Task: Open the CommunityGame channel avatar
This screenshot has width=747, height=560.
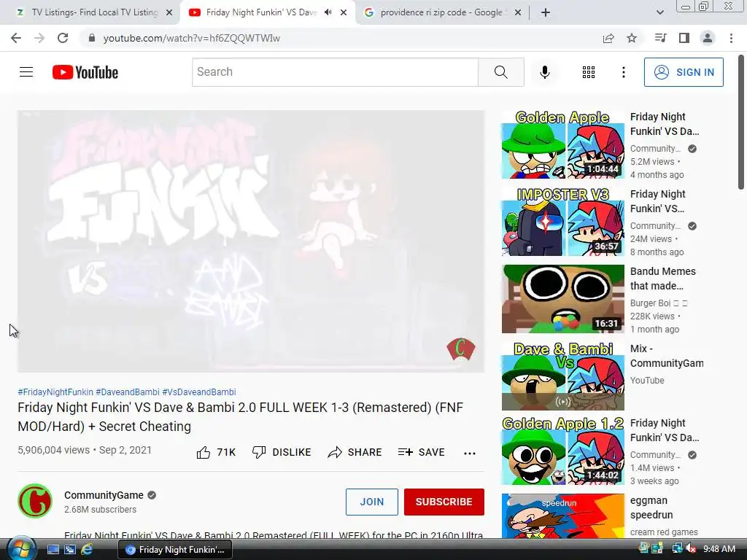Action: (x=35, y=501)
